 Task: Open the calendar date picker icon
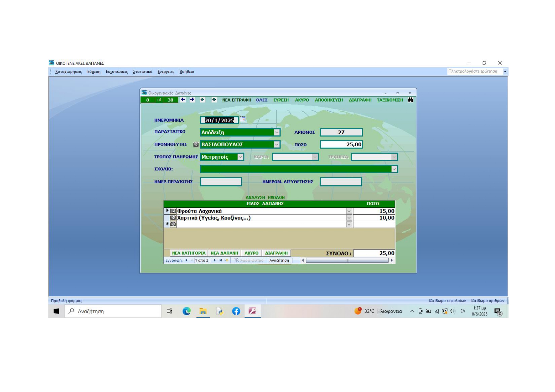coord(243,119)
